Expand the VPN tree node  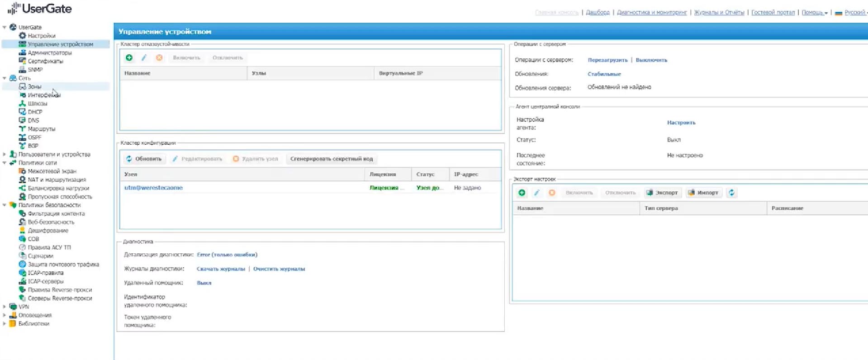tap(5, 307)
